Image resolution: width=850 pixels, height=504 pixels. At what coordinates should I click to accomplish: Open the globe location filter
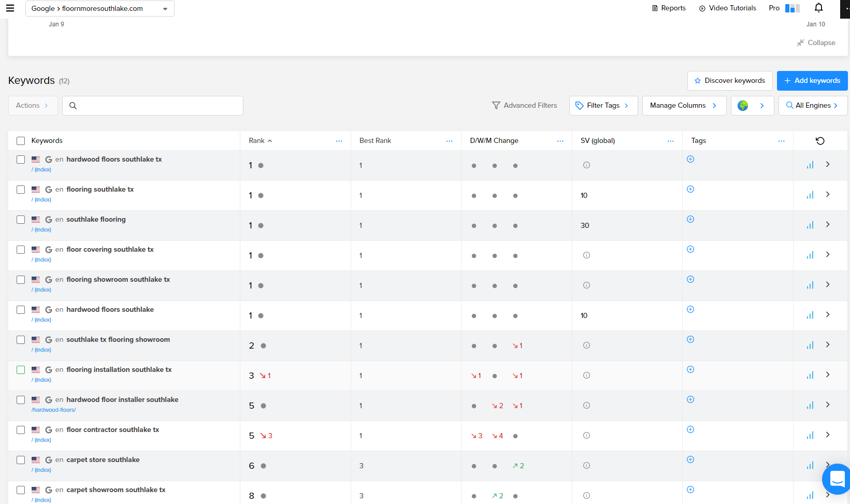point(752,106)
